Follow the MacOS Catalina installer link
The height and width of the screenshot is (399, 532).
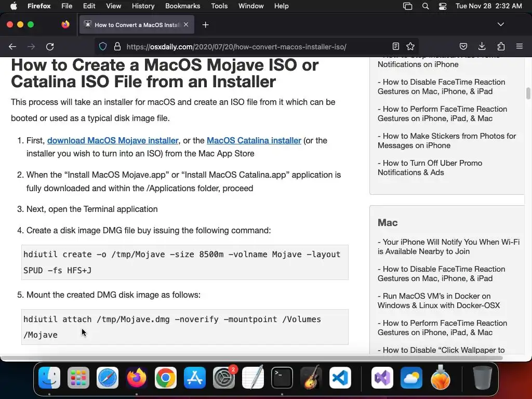pyautogui.click(x=254, y=140)
